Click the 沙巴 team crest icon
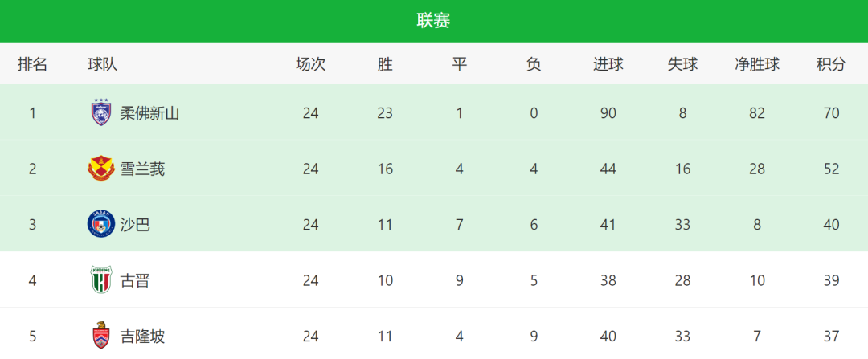 [x=100, y=224]
